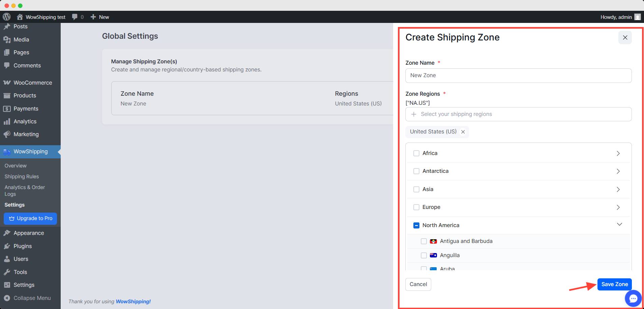Click the Cancel button

pyautogui.click(x=418, y=284)
